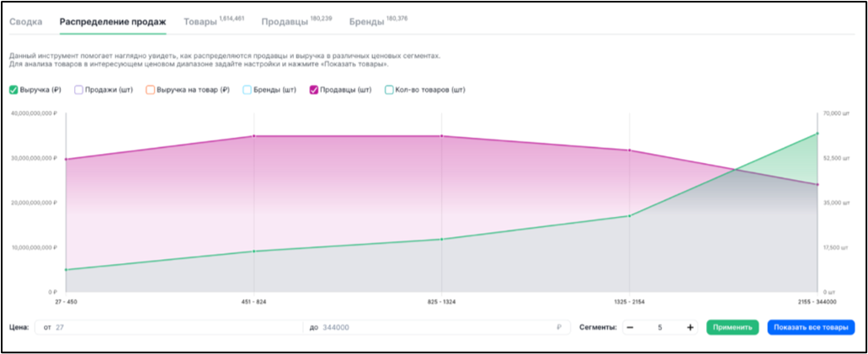Switch to the Сводка tab
The width and height of the screenshot is (868, 354).
point(26,23)
